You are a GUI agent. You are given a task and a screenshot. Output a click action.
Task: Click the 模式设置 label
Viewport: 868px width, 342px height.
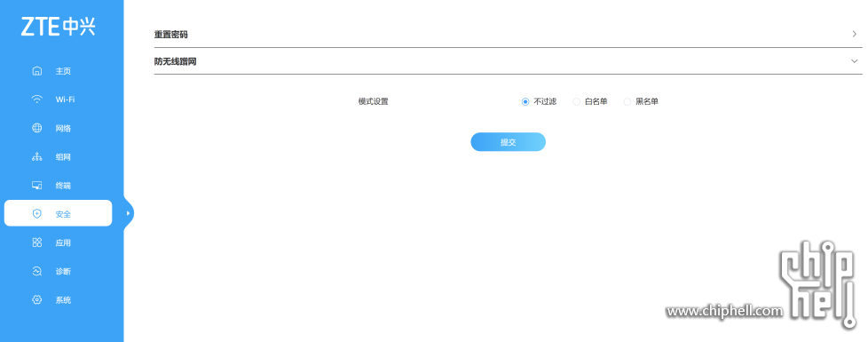pos(374,102)
